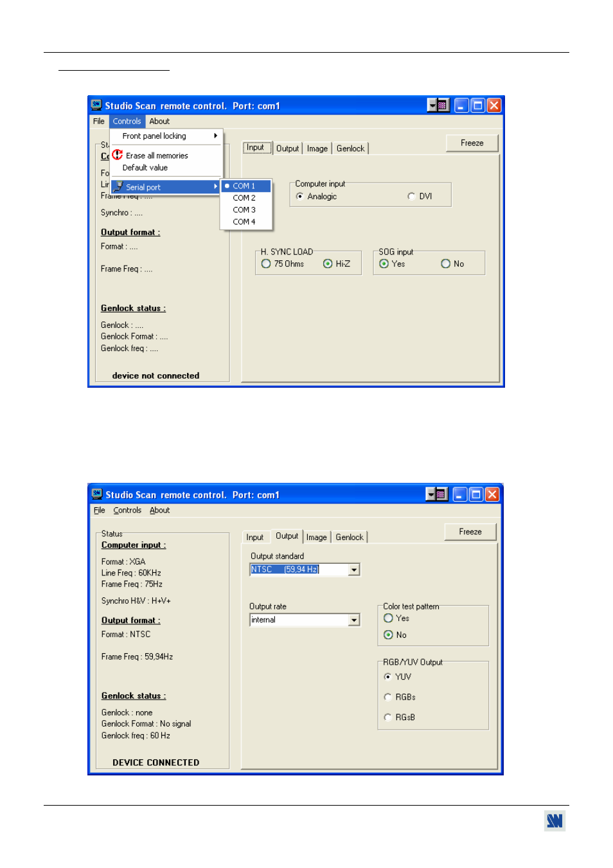Open the About menu in the upper window
Image resolution: width=613 pixels, height=868 pixels.
(x=159, y=121)
